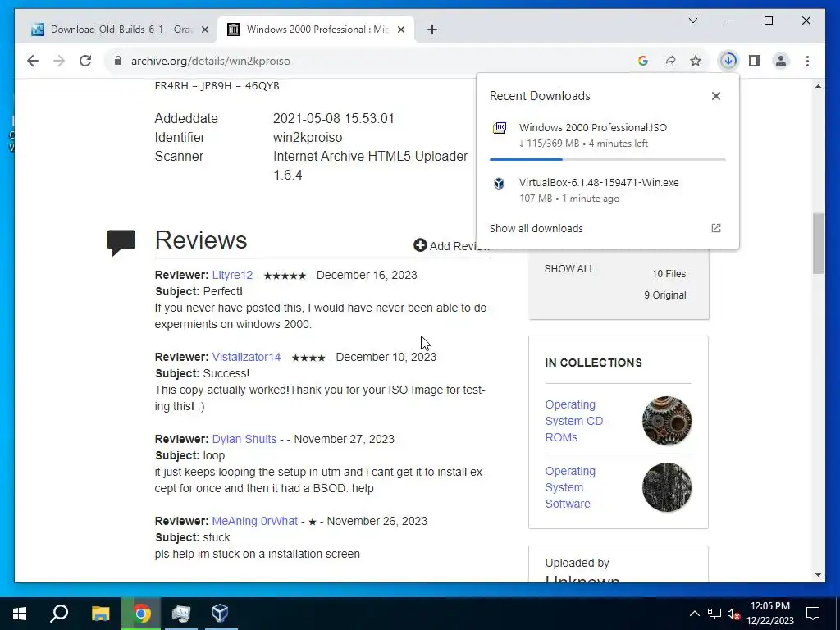
Task: Open VirtualBox-6.1.48-159471-Win.exe download entry
Action: (x=608, y=189)
